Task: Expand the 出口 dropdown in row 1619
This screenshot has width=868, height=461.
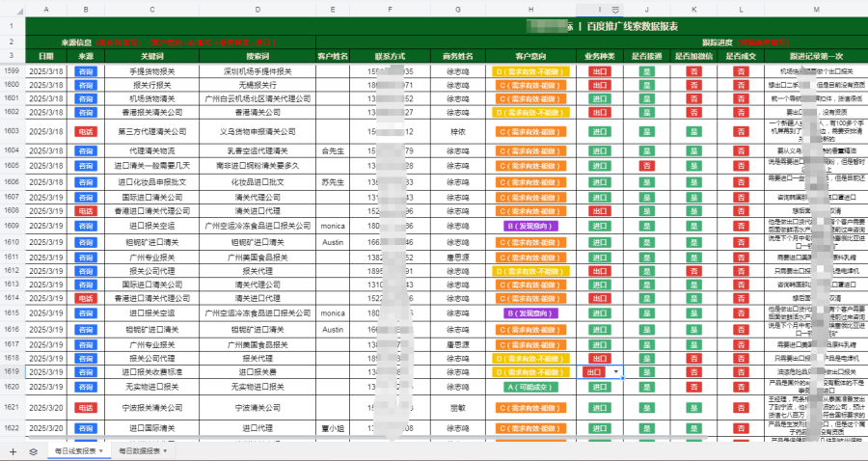Action: tap(616, 371)
